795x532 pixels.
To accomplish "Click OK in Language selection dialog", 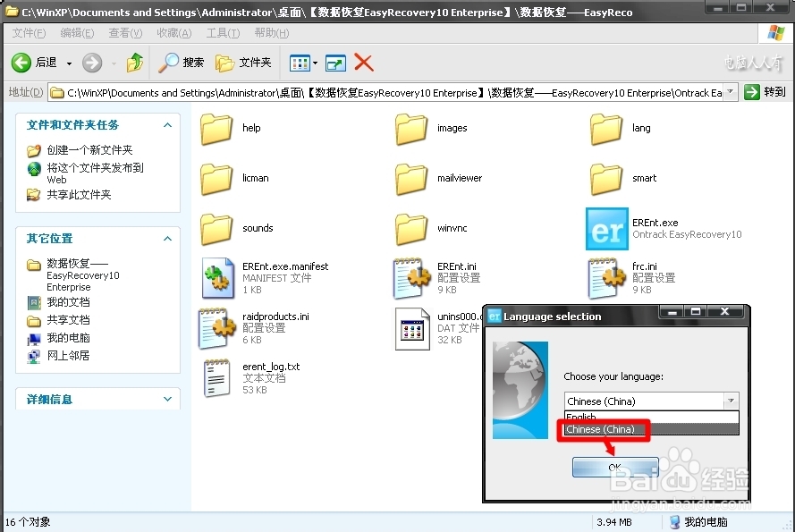I will coord(615,467).
